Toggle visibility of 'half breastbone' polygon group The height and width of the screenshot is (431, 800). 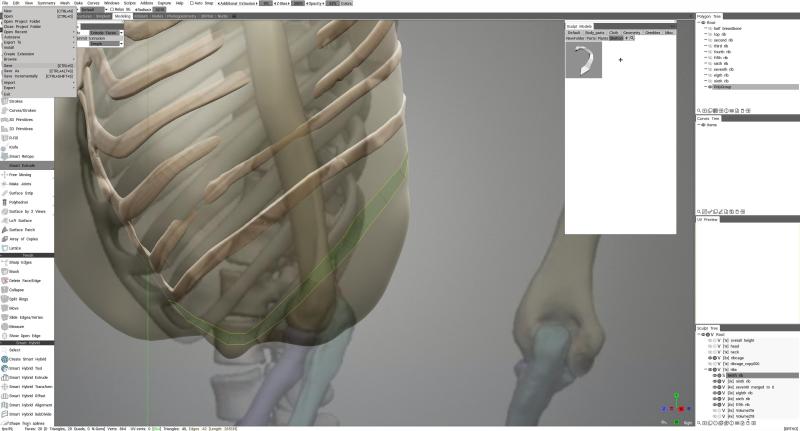coord(710,29)
